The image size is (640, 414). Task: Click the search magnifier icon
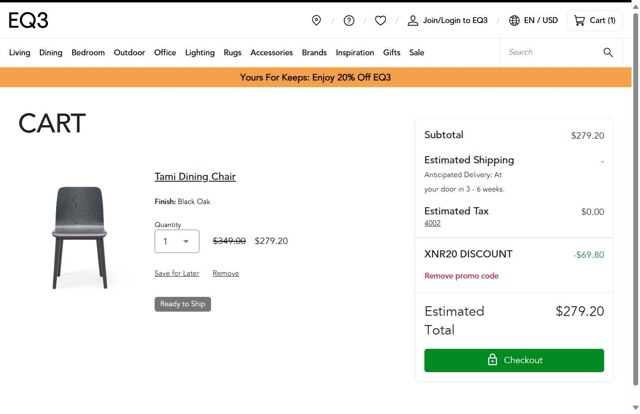pos(608,52)
